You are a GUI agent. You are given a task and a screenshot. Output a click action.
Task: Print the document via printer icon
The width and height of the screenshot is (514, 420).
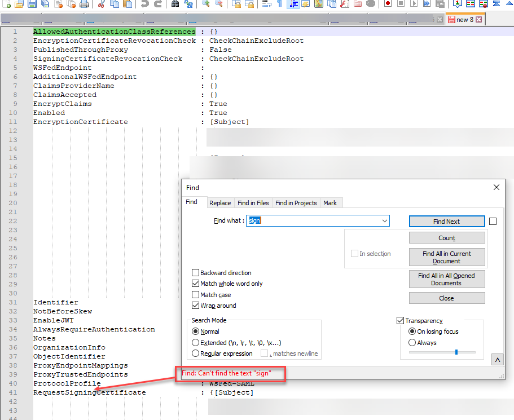pos(84,3)
